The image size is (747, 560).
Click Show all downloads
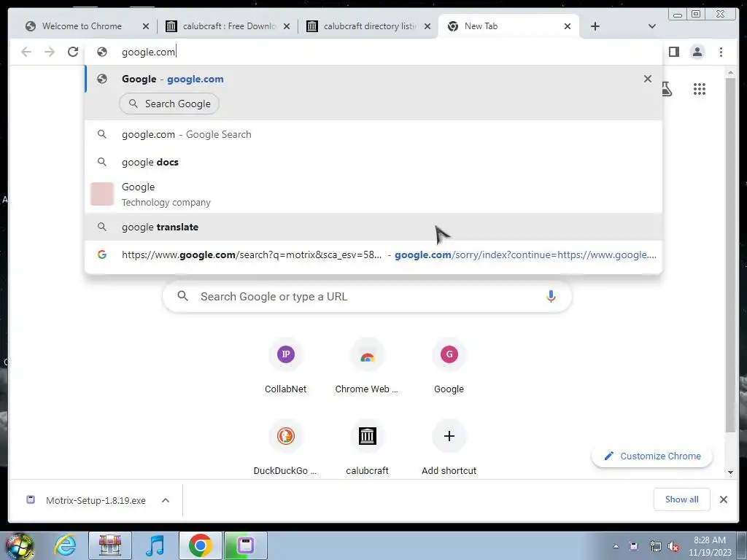click(682, 499)
